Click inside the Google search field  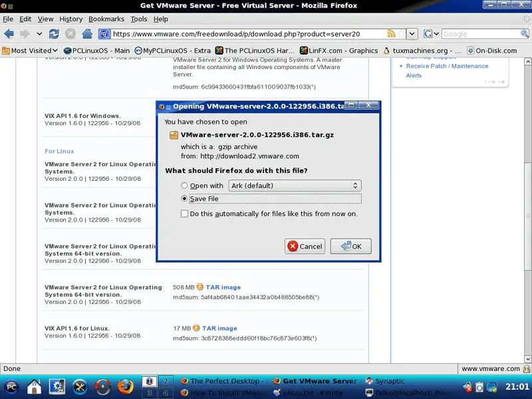click(x=472, y=33)
